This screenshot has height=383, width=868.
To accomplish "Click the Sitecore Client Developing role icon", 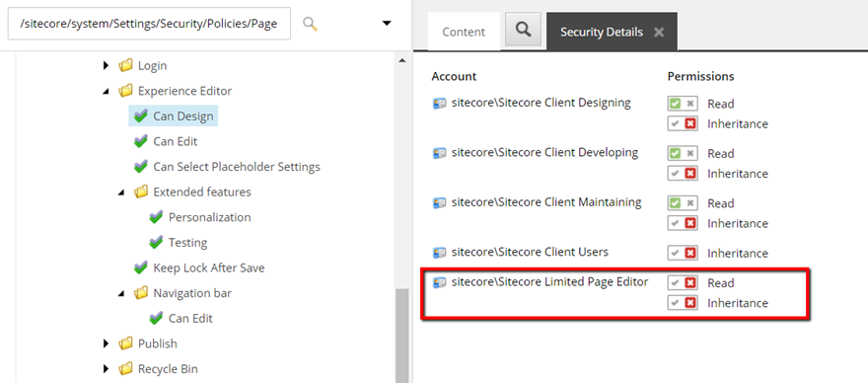I will (x=439, y=153).
